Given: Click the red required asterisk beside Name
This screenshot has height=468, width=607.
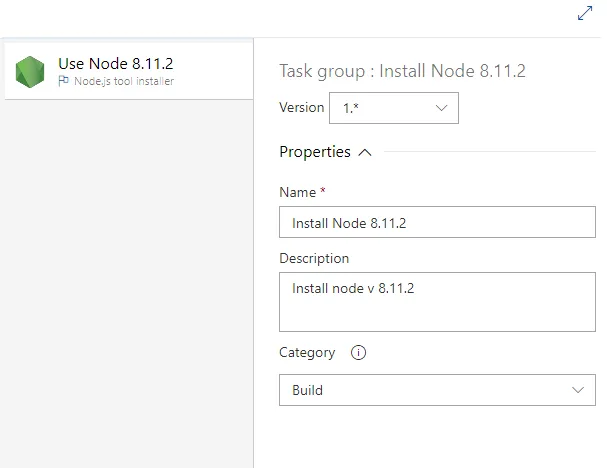Looking at the screenshot, I should pos(323,191).
